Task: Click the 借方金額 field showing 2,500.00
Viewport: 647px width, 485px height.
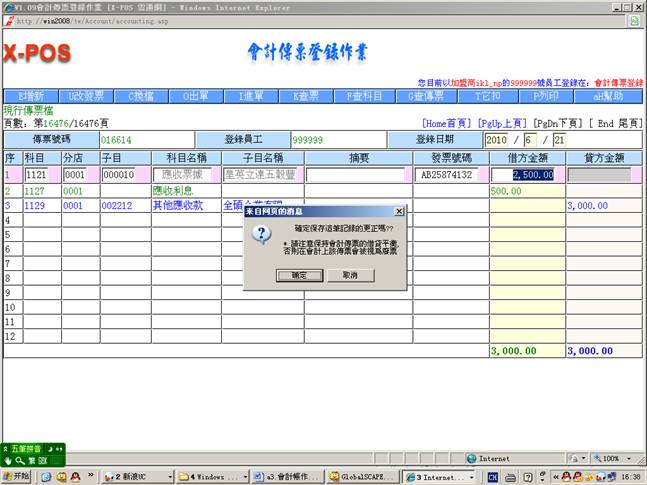Action: (x=526, y=174)
